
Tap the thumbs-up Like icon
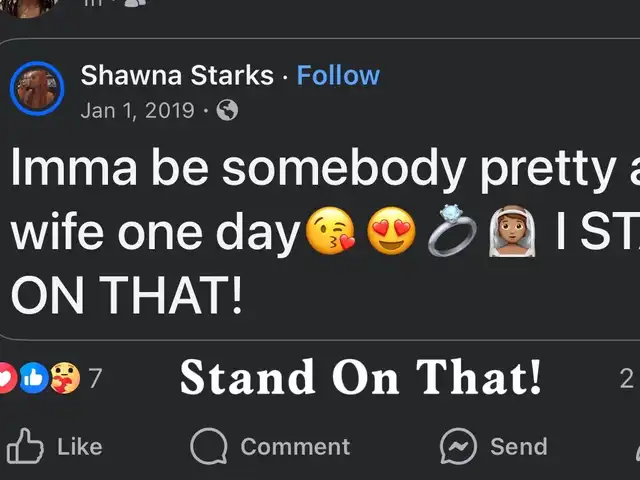[x=25, y=446]
